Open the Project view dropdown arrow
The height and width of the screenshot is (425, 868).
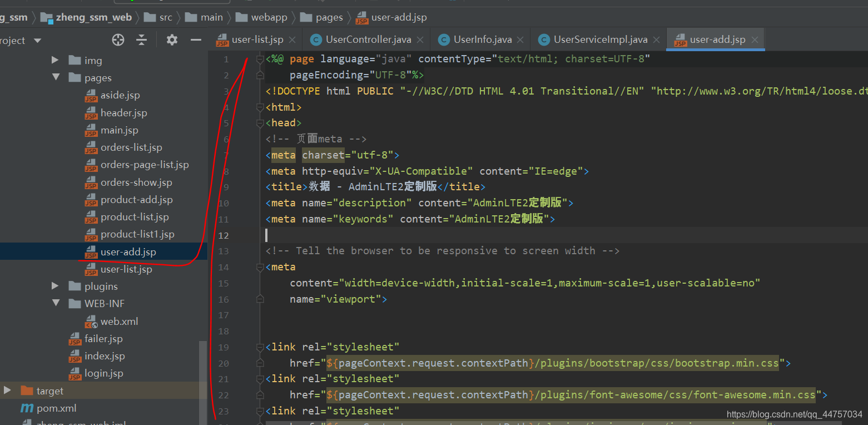tap(38, 41)
